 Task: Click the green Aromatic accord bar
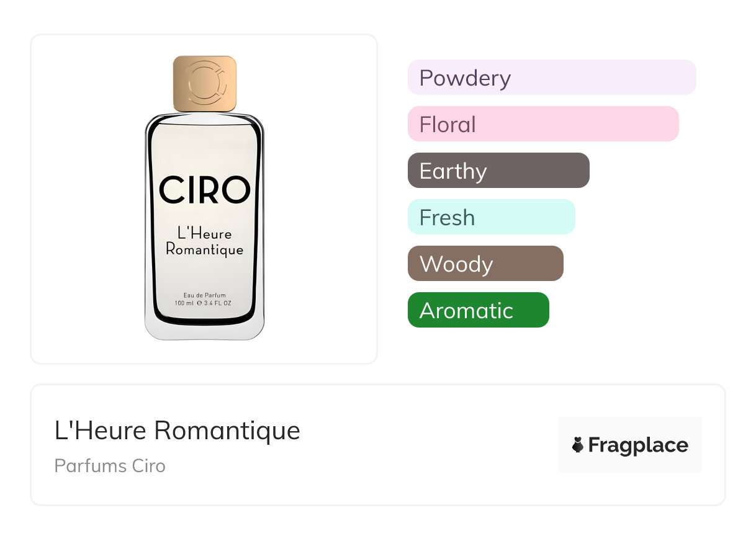(x=478, y=310)
